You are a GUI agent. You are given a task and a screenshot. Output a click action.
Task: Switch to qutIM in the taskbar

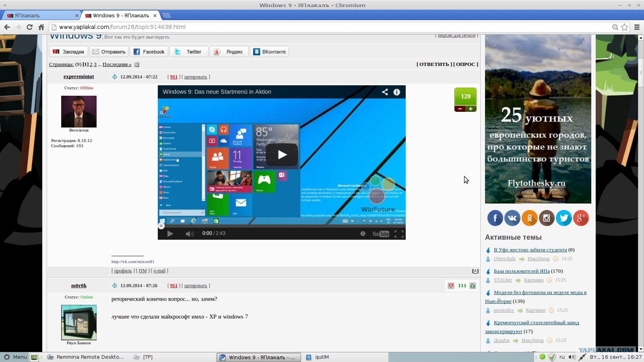click(x=318, y=357)
